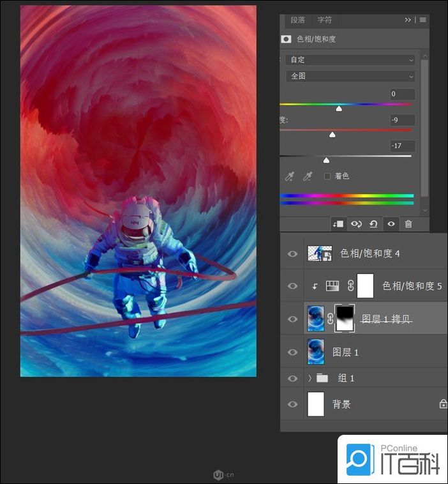Click the 背景 layer name

(341, 404)
